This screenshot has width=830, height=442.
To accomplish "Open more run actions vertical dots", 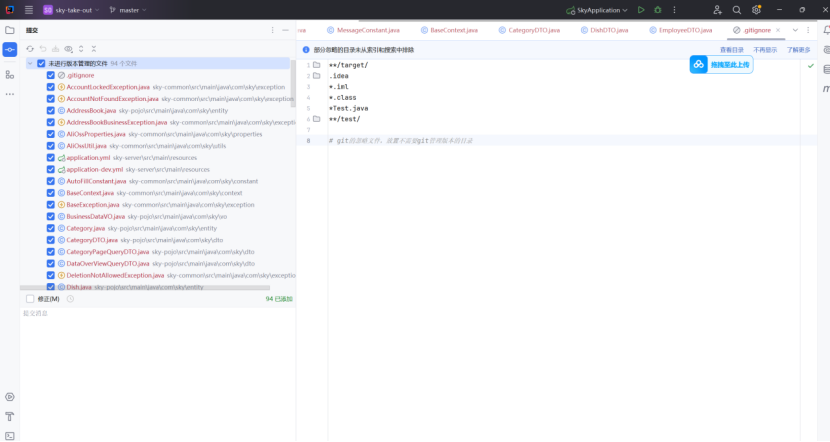I will 674,10.
